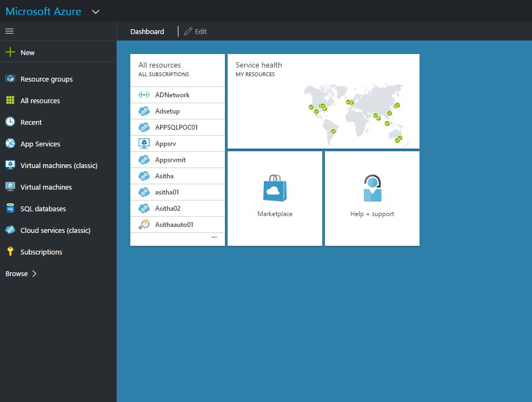Select Adsetup resource name
This screenshot has width=532, height=402.
[167, 111]
